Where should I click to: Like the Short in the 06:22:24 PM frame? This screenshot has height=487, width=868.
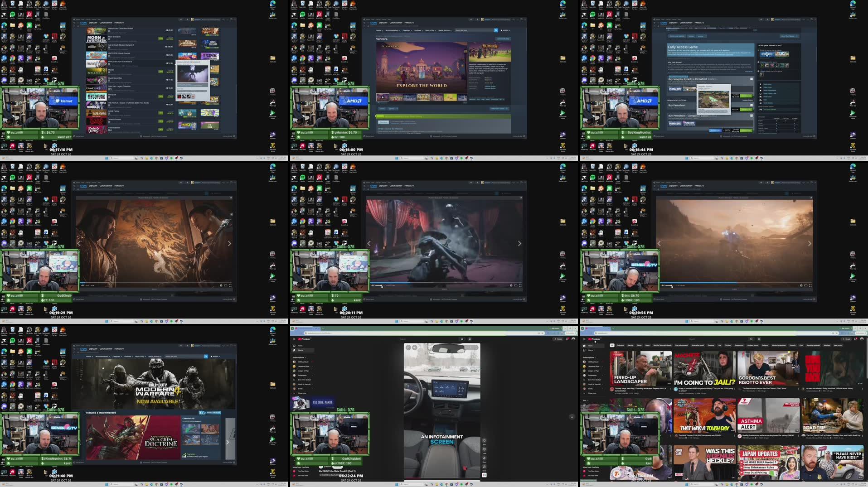click(x=484, y=440)
